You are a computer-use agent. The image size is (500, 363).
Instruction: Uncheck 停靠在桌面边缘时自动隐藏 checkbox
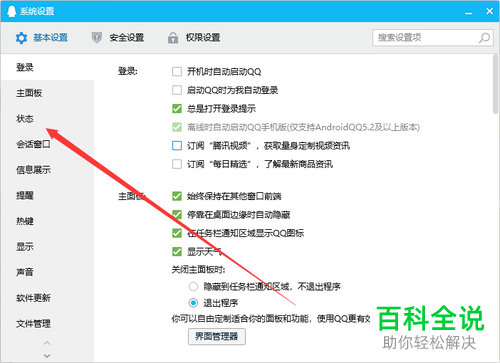[177, 215]
